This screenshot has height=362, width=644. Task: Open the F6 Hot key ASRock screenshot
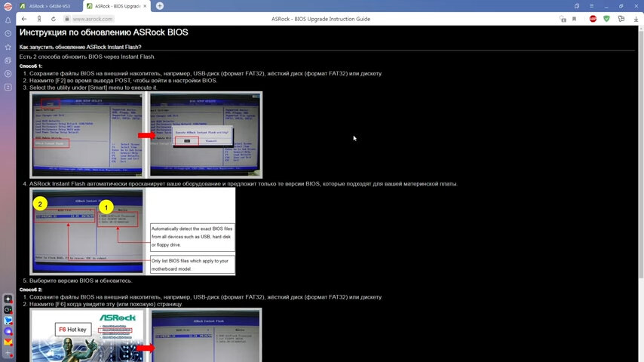tap(87, 336)
